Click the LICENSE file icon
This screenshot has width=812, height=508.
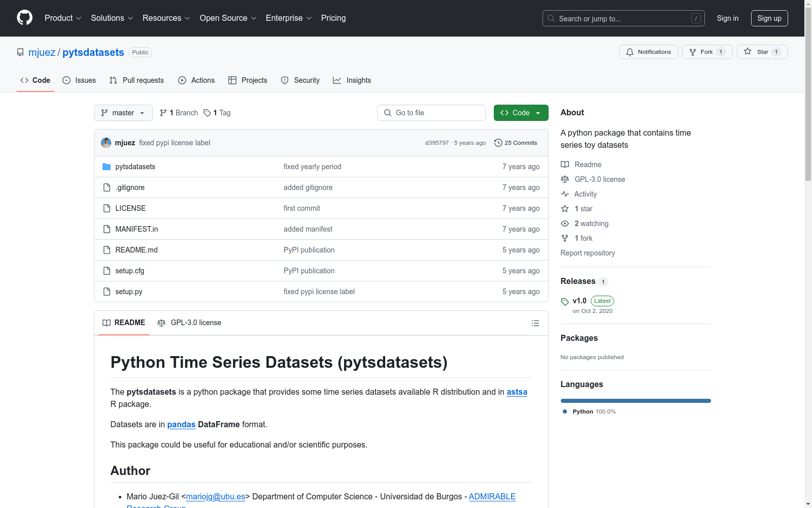[x=107, y=208]
